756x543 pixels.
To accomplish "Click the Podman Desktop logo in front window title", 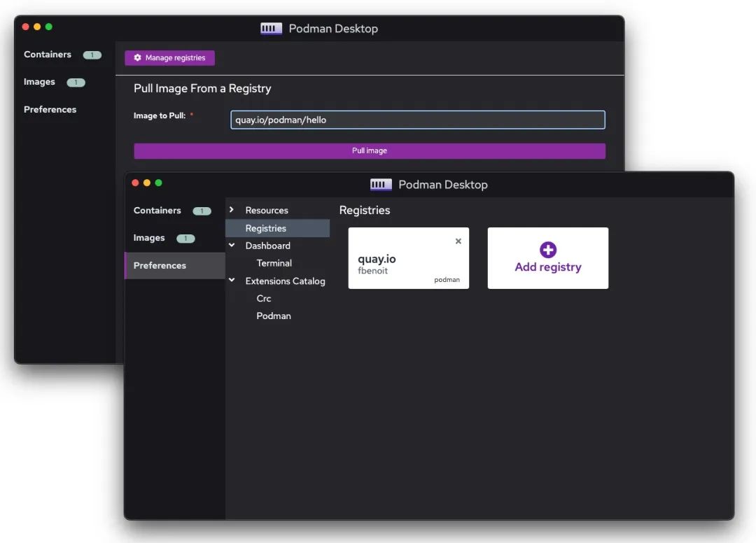I will (x=381, y=185).
